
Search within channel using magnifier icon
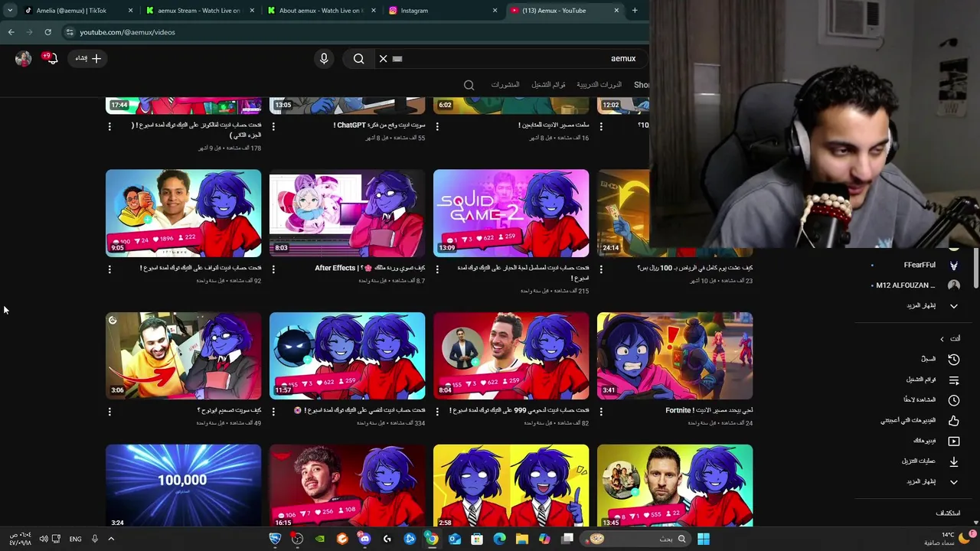point(469,85)
